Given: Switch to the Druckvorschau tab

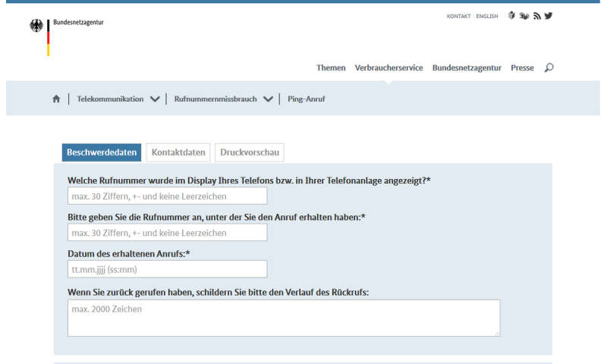Looking at the screenshot, I should click(x=250, y=152).
